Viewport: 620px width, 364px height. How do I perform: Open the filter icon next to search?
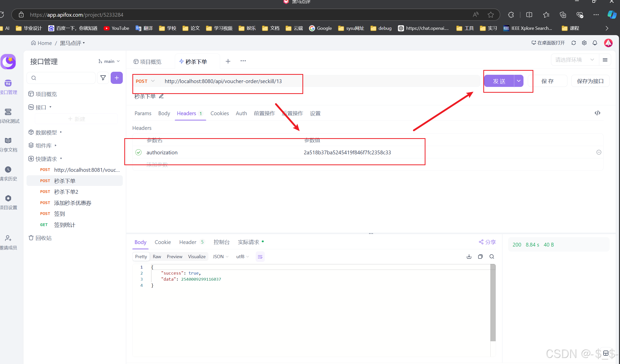coord(103,78)
